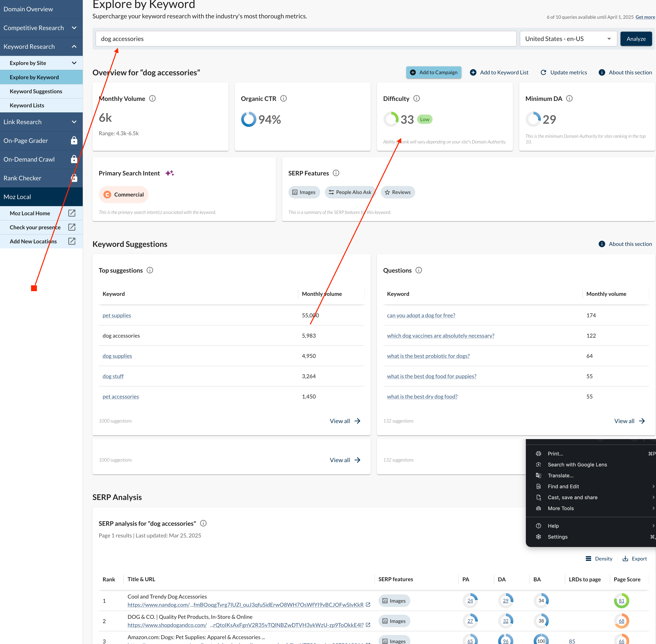The width and height of the screenshot is (656, 644).
Task: Open the 'can you adopt a dog for free?' link
Action: pyautogui.click(x=421, y=315)
